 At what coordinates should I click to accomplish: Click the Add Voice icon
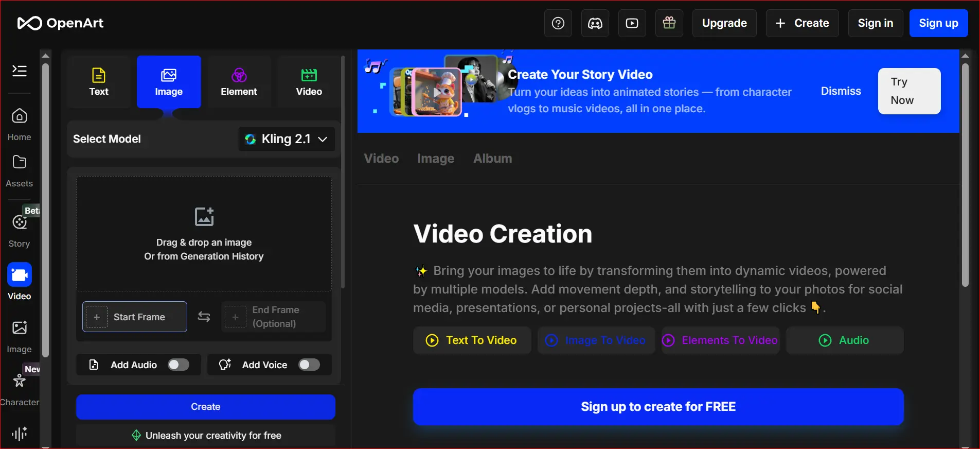click(225, 365)
